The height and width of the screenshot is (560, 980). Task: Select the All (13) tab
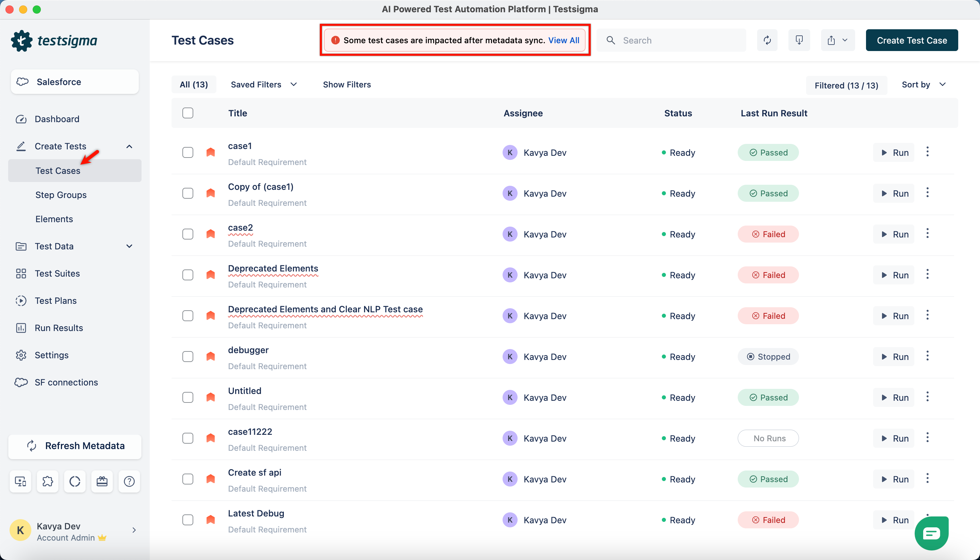pyautogui.click(x=194, y=85)
